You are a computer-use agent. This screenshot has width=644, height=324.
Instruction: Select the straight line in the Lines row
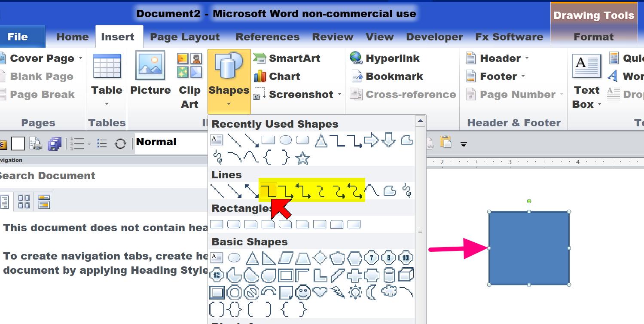(218, 190)
